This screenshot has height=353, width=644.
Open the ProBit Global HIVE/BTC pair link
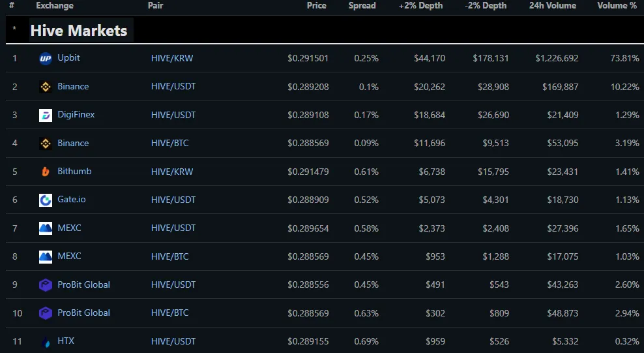click(x=170, y=313)
